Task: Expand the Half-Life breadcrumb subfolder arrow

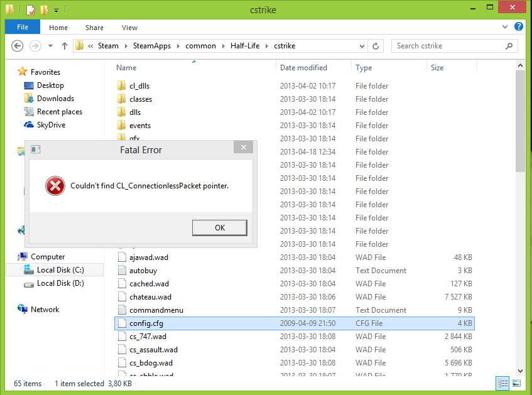Action: [267, 46]
